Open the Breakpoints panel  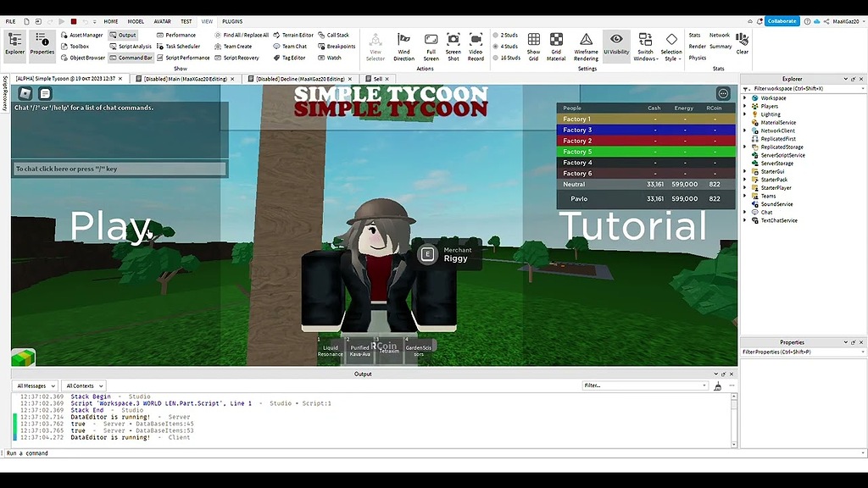tap(337, 46)
